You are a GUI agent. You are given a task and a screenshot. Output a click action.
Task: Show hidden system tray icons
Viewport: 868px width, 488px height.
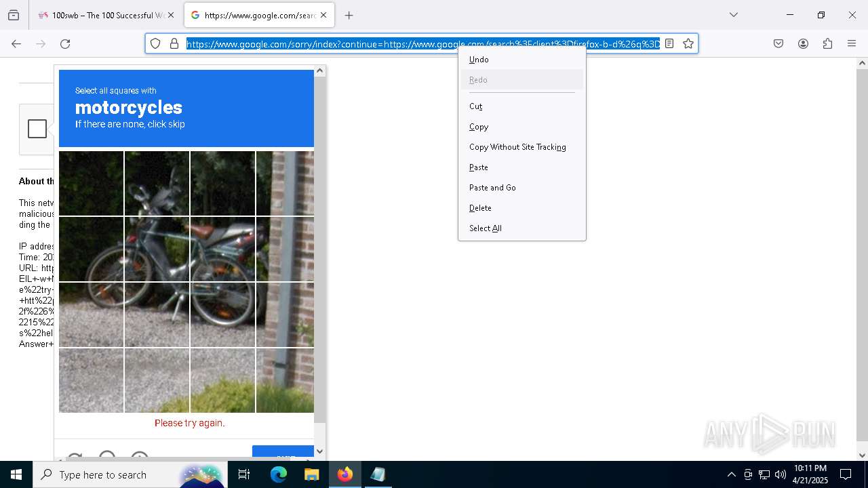click(x=731, y=474)
